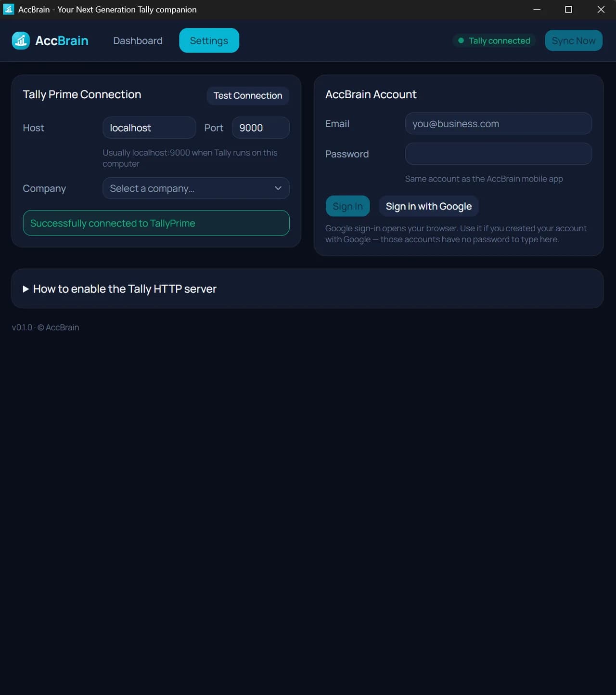
Task: Click the title bar AccBrain app icon
Action: point(9,9)
